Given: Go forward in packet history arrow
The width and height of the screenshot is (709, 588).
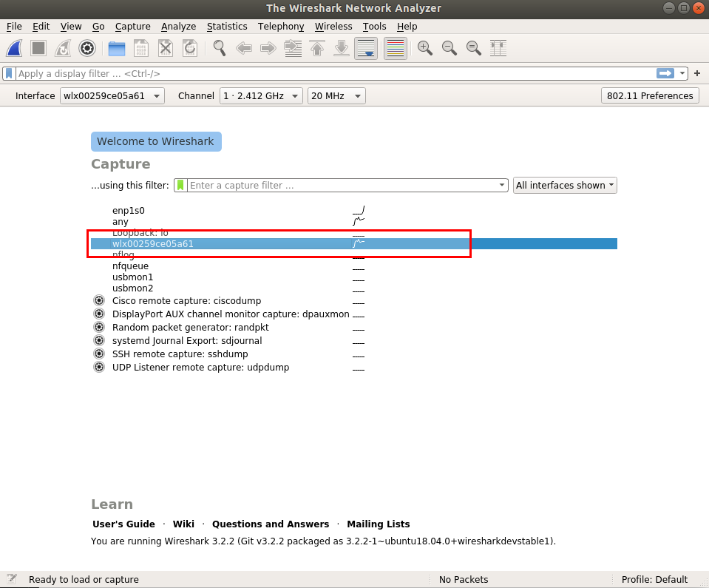Looking at the screenshot, I should [268, 48].
